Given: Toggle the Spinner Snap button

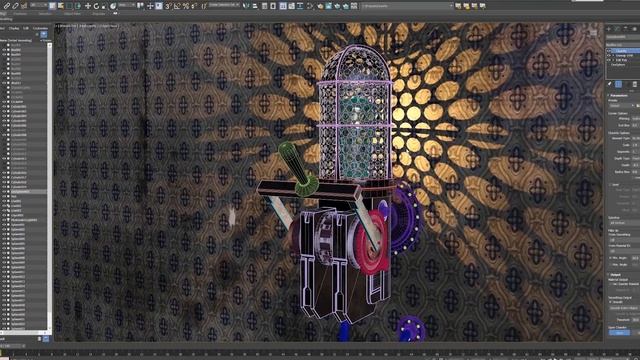Looking at the screenshot, I should coord(194,6).
